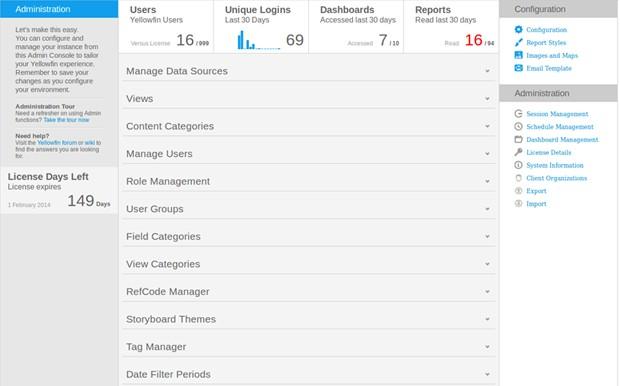The image size is (620, 386).
Task: Click the Email Template envelope icon
Action: (x=518, y=68)
